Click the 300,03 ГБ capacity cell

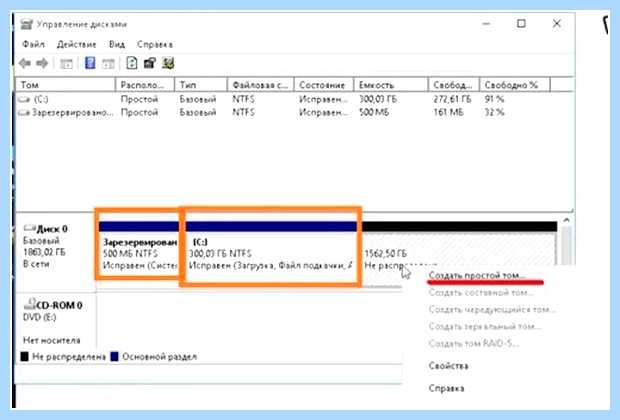pyautogui.click(x=378, y=99)
